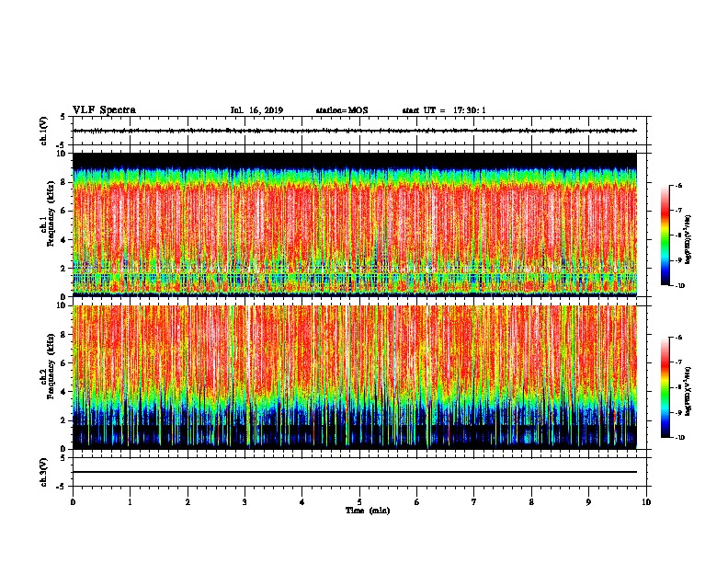Click the ch.1 voltage waveform trace
Screen dimensions: 728x563
[355, 131]
